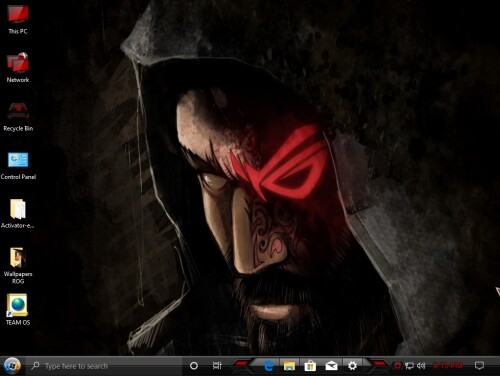Select the TEAM OS shortcut
Viewport: 500px width, 376px height.
click(x=18, y=309)
